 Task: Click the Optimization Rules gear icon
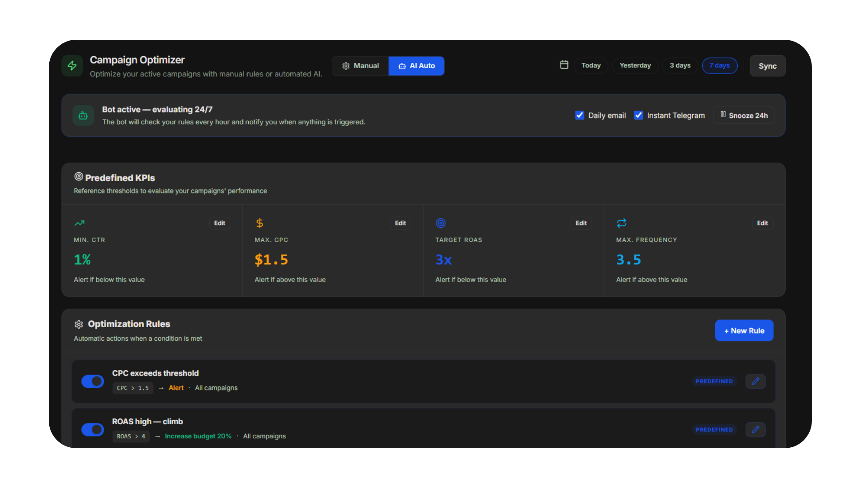pos(79,324)
